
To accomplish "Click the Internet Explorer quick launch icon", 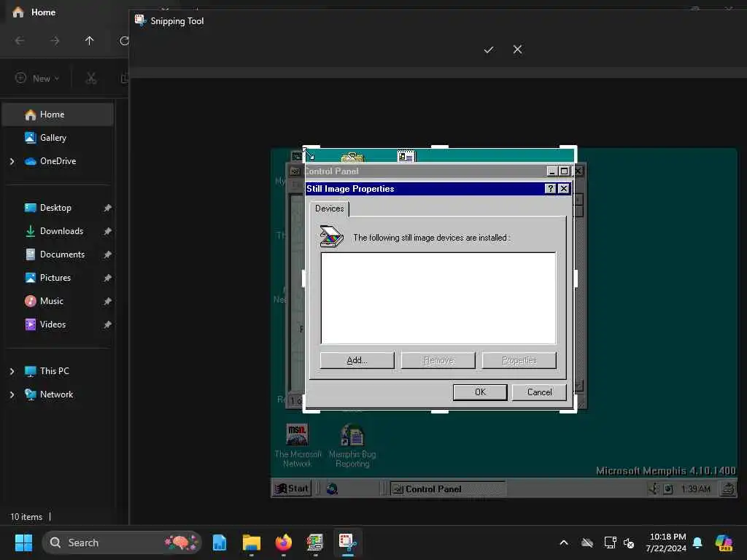I will point(332,489).
